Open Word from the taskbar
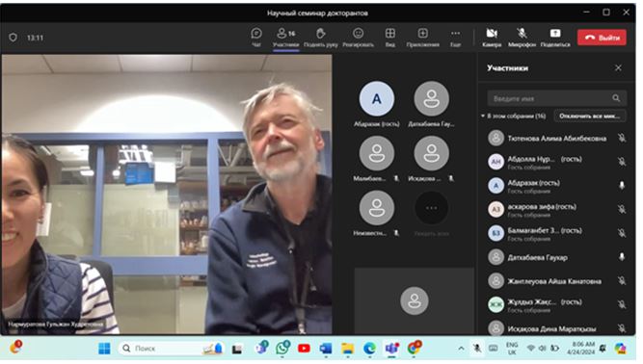 (x=326, y=349)
